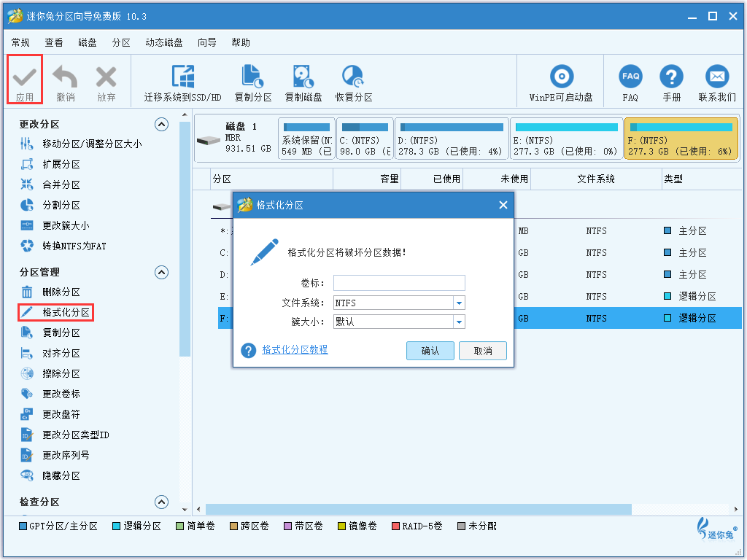Select the D: (NTFS) 278.3 GB partition block
This screenshot has height=560, width=747.
[452, 139]
